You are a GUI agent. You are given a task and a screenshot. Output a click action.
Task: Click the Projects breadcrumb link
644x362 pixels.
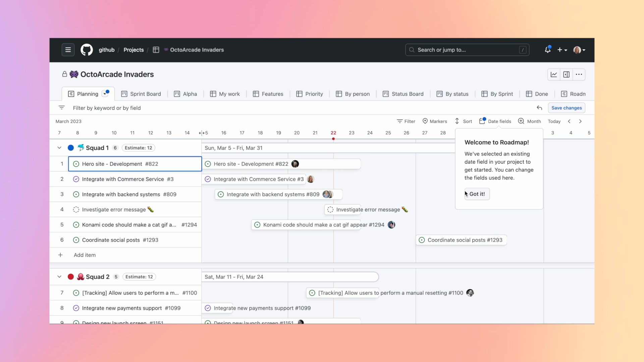click(x=133, y=50)
